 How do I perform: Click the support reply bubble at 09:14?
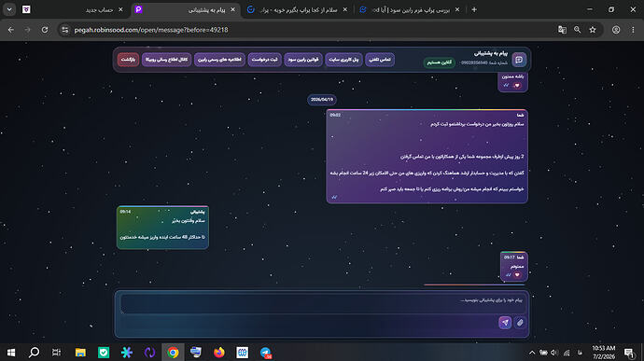(x=162, y=227)
